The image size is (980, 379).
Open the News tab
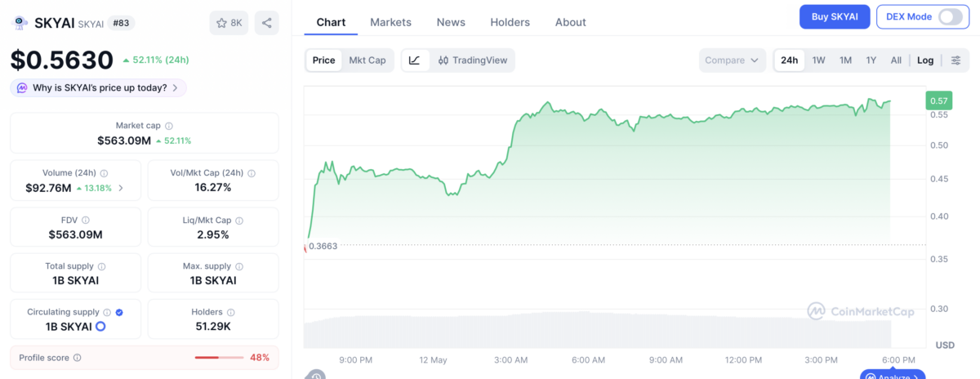[451, 22]
